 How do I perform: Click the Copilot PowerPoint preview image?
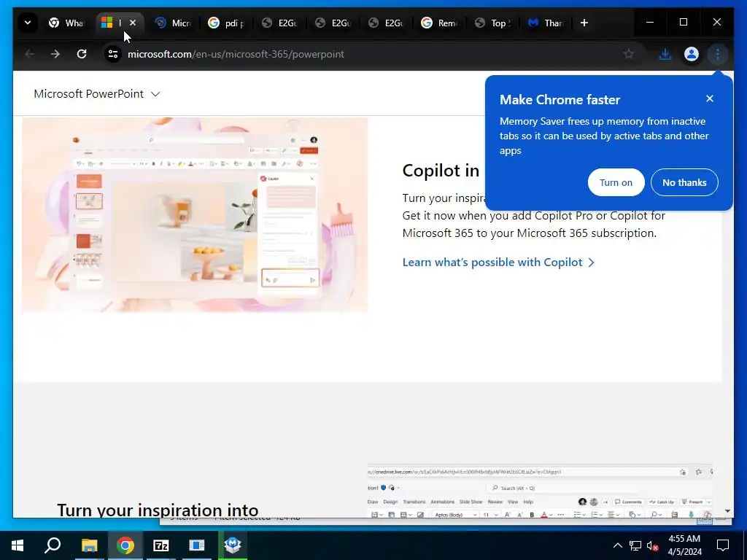(x=195, y=215)
